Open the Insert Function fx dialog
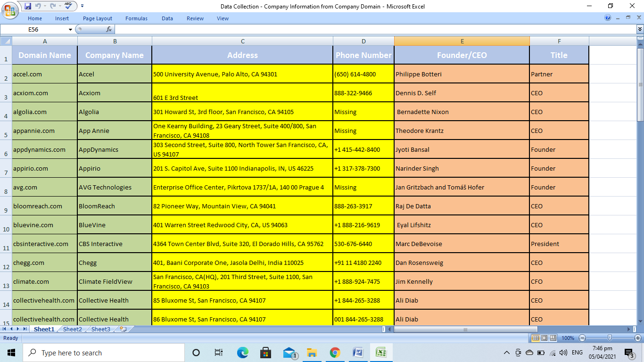Screen dimensions: 644x362 tap(109, 29)
